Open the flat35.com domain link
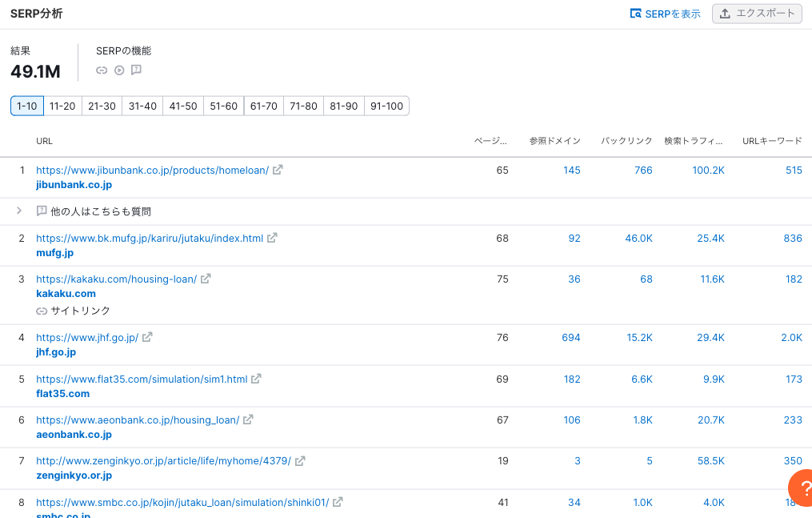The image size is (812, 518). [x=62, y=393]
